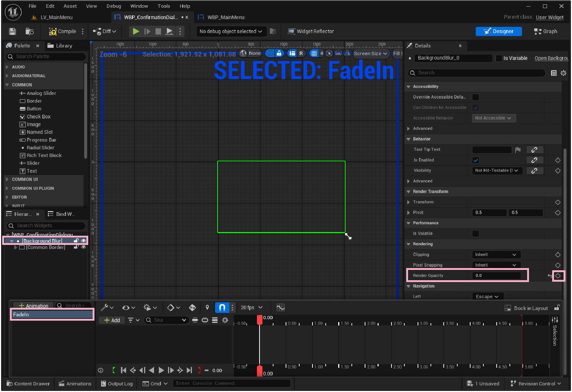Jump to start of animation
This screenshot has height=392, width=572.
click(124, 370)
